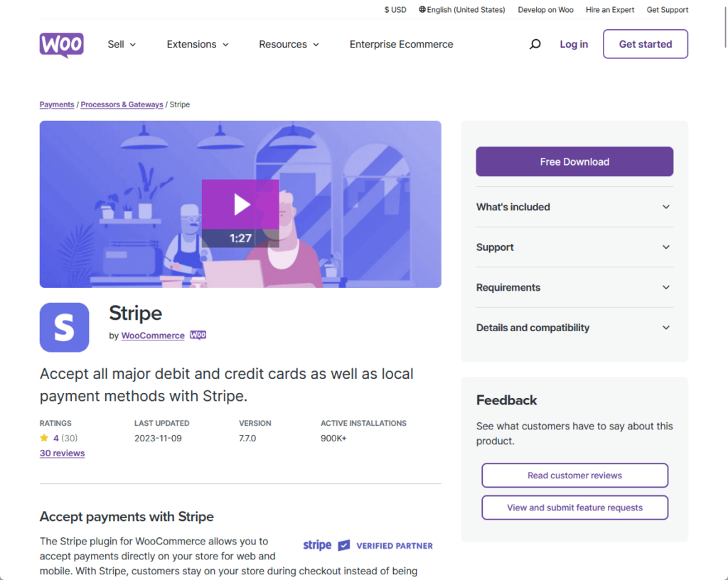Expand the What's included section
The height and width of the screenshot is (580, 728).
click(x=574, y=207)
